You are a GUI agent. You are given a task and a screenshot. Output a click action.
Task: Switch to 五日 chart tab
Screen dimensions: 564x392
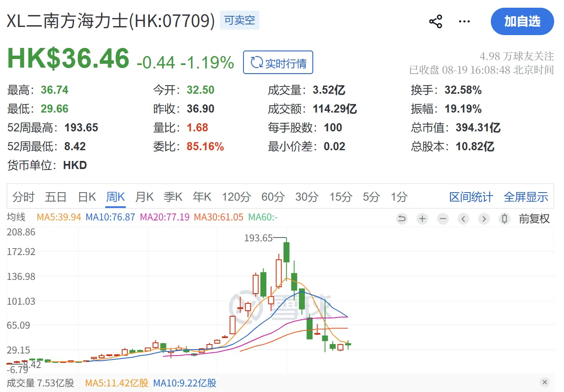pos(56,197)
